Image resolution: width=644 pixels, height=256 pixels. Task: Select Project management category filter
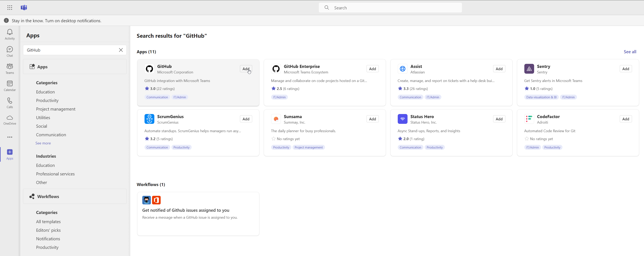click(55, 109)
